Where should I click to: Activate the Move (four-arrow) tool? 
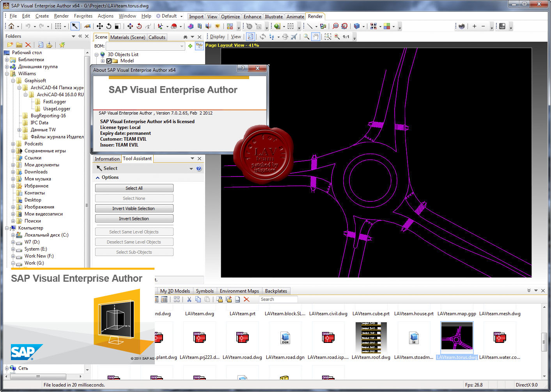tap(100, 26)
